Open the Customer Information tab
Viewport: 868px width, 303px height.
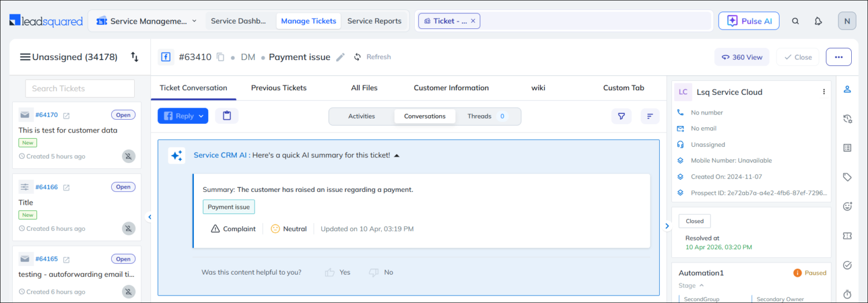(451, 88)
